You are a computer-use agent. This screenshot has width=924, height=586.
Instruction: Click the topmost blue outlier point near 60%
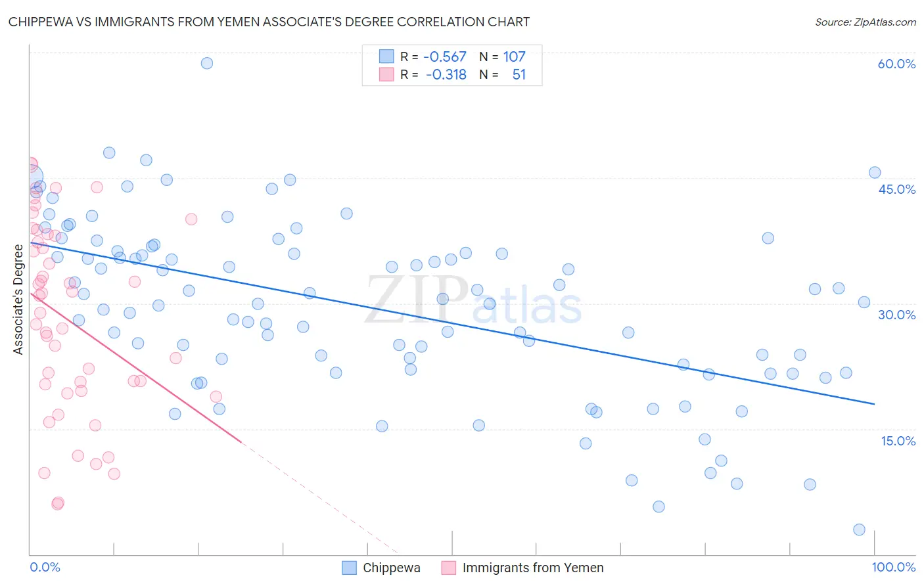click(x=207, y=63)
